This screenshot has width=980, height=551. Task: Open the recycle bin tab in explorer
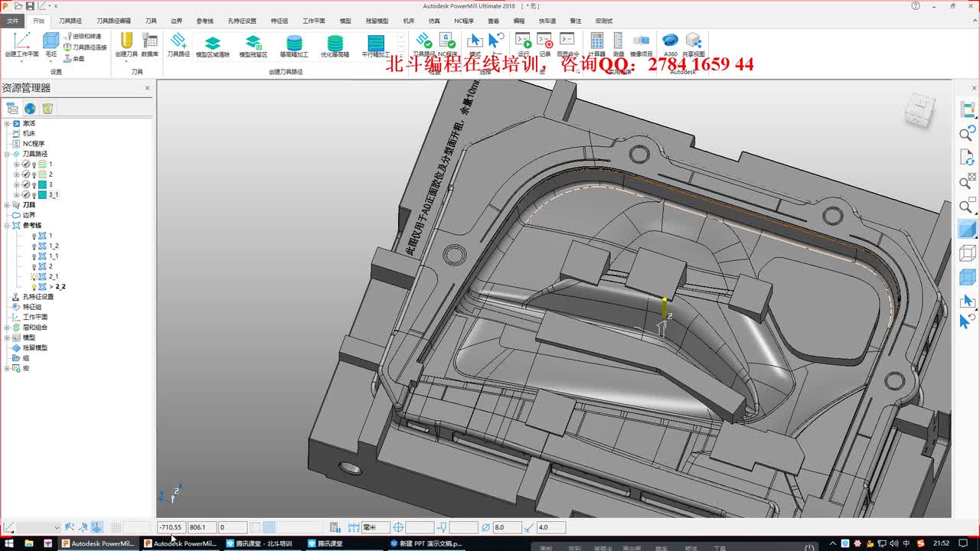click(x=47, y=109)
